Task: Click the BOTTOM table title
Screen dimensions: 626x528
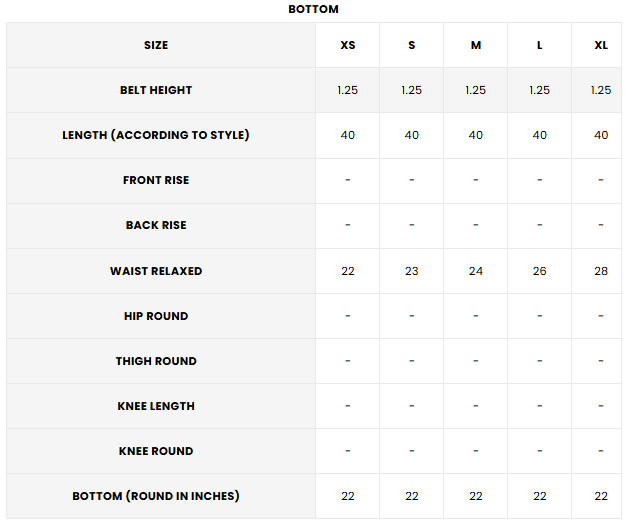Action: (x=313, y=9)
